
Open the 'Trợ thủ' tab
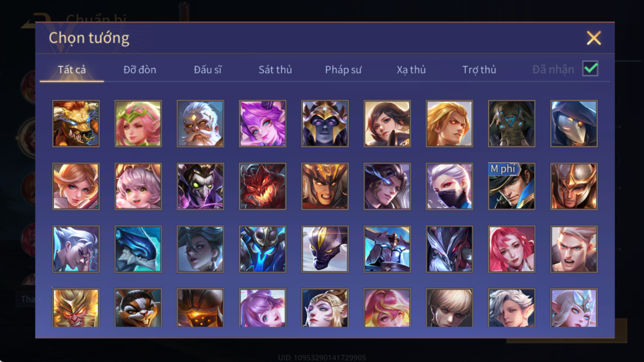click(479, 70)
